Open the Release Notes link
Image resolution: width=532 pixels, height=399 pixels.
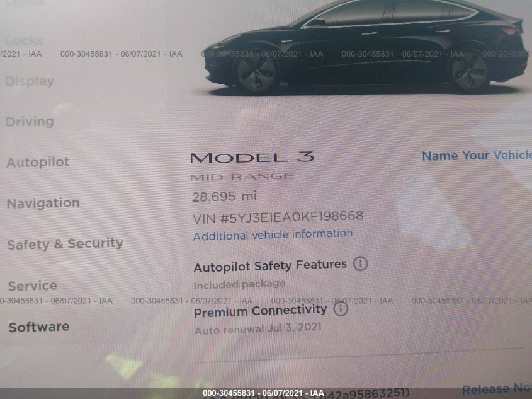click(x=497, y=388)
